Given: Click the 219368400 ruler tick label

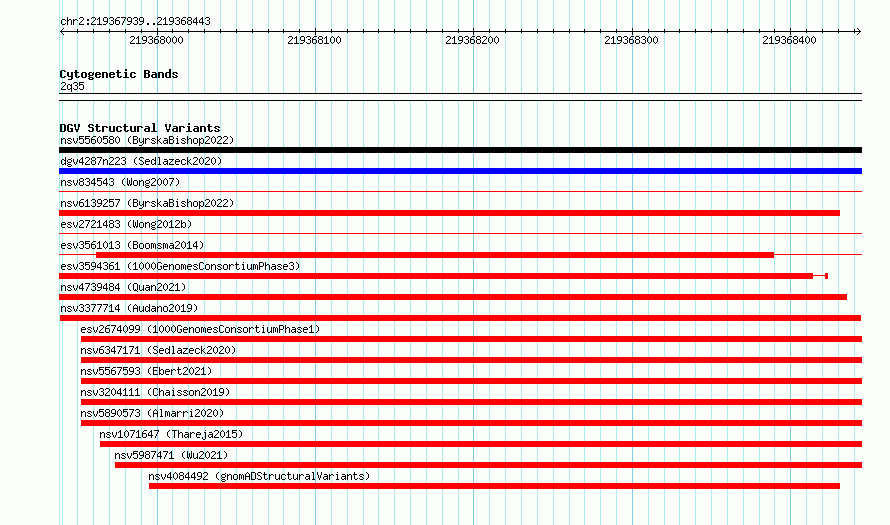Looking at the screenshot, I should tap(789, 40).
